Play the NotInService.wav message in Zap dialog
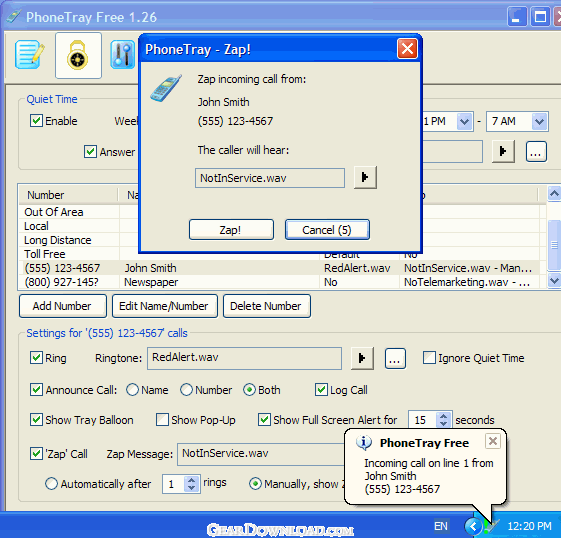The height and width of the screenshot is (538, 561). click(365, 177)
